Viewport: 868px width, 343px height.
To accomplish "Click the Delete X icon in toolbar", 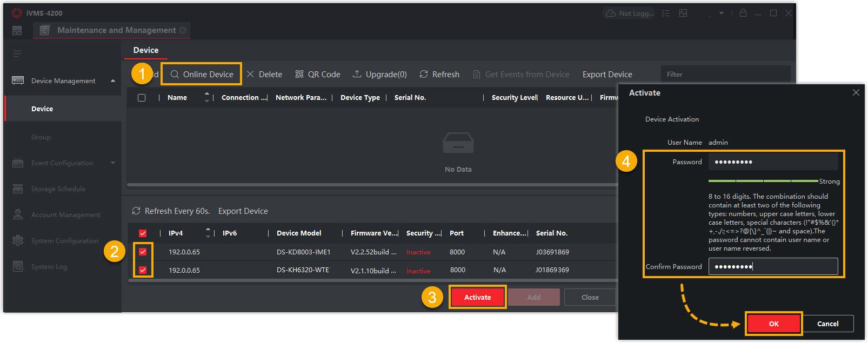I will [250, 75].
